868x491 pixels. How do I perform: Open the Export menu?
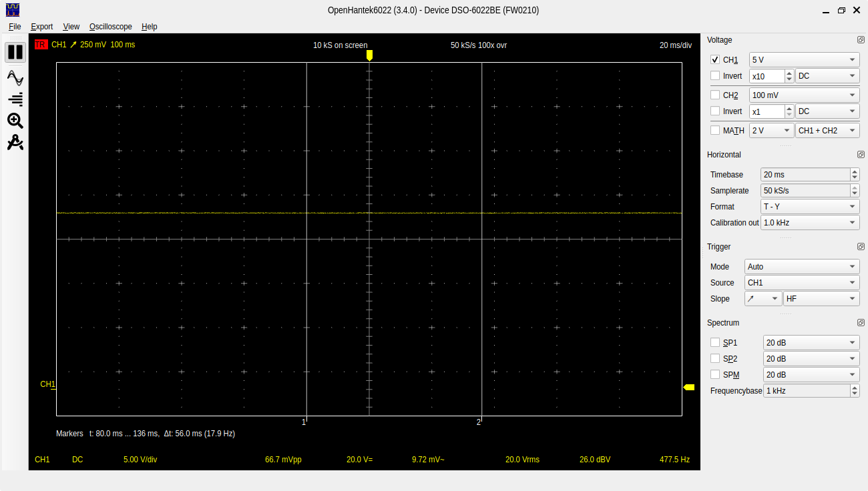[41, 27]
